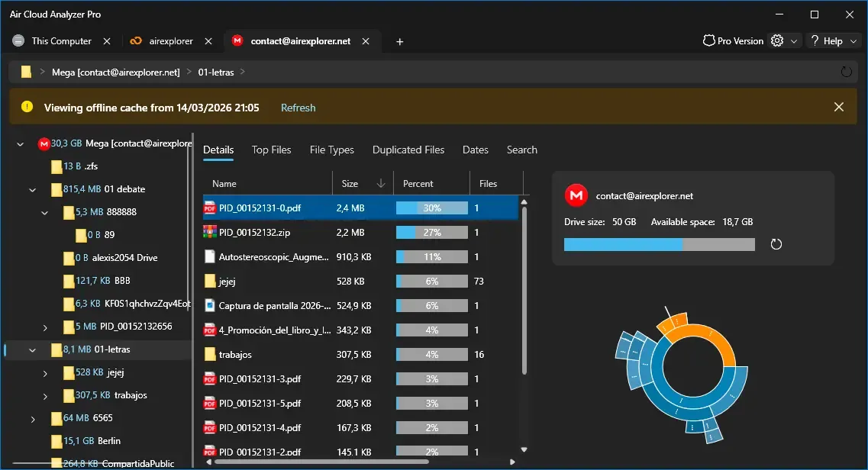Viewport: 868px width, 470px height.
Task: Sort list by Files column header
Action: pos(496,184)
